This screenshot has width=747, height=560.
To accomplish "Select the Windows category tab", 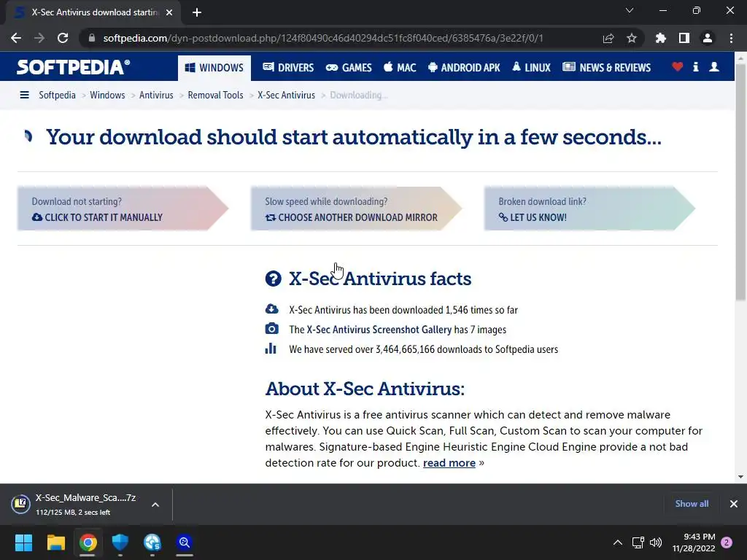I will [x=214, y=68].
